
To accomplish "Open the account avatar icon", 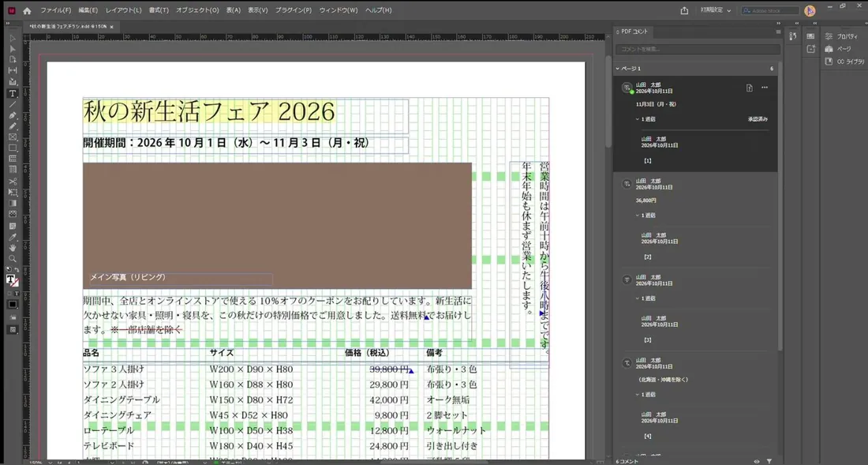I will 810,10.
